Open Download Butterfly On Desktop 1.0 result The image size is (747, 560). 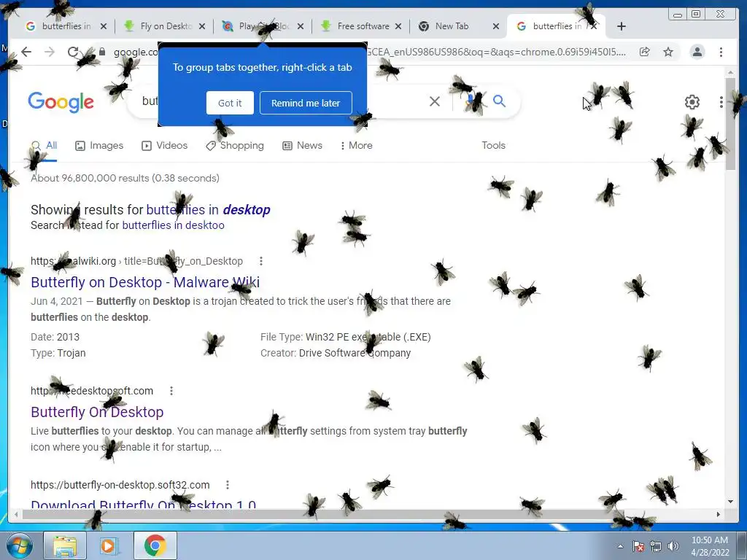(x=144, y=504)
